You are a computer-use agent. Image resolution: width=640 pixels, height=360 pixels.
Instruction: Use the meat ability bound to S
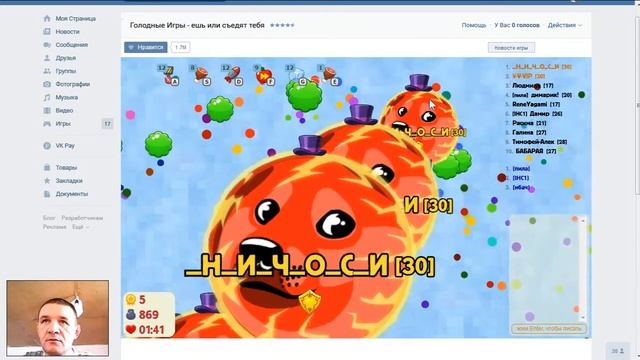[200, 76]
